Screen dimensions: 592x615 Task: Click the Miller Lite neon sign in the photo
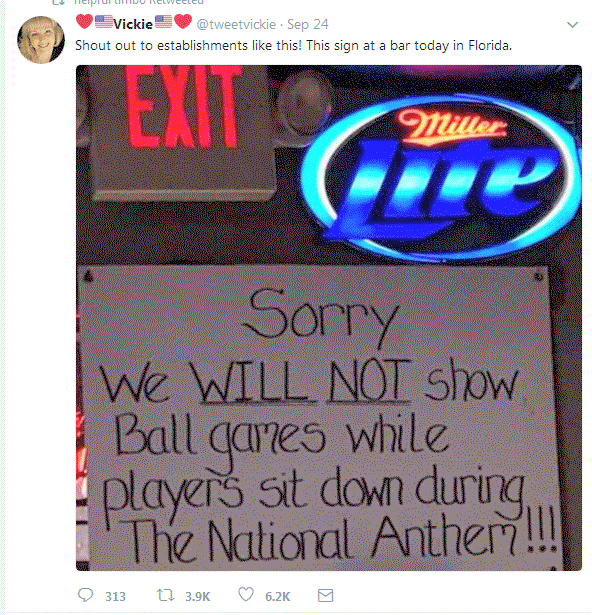[441, 178]
